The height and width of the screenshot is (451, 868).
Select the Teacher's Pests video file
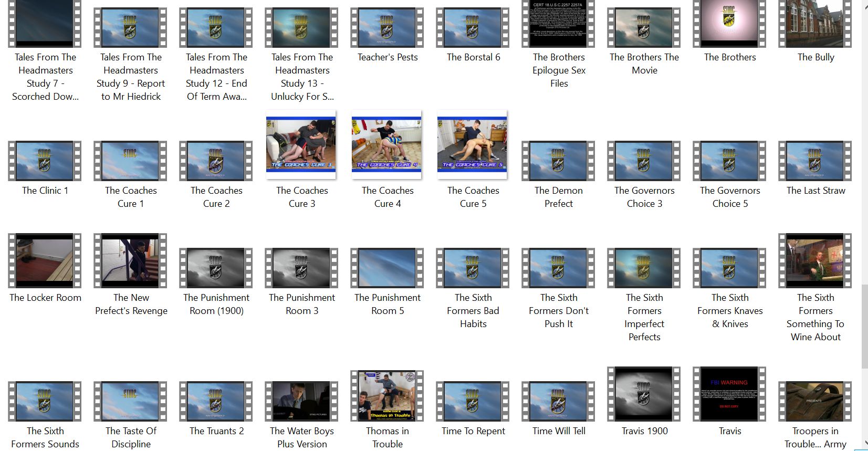pyautogui.click(x=387, y=28)
